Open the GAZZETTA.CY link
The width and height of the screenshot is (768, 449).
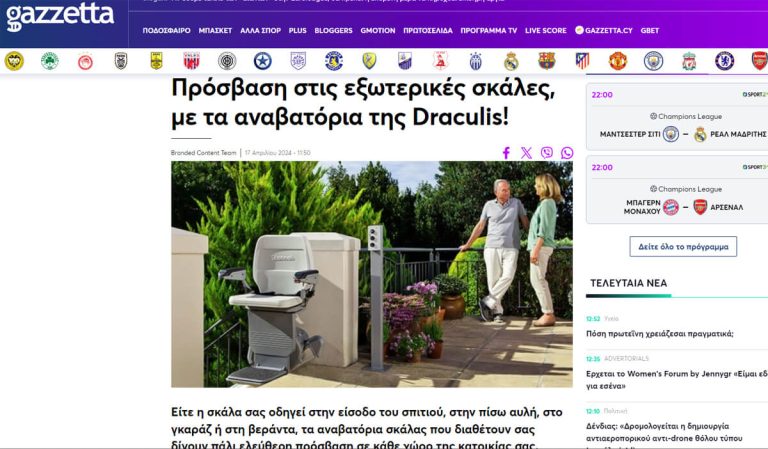(604, 30)
